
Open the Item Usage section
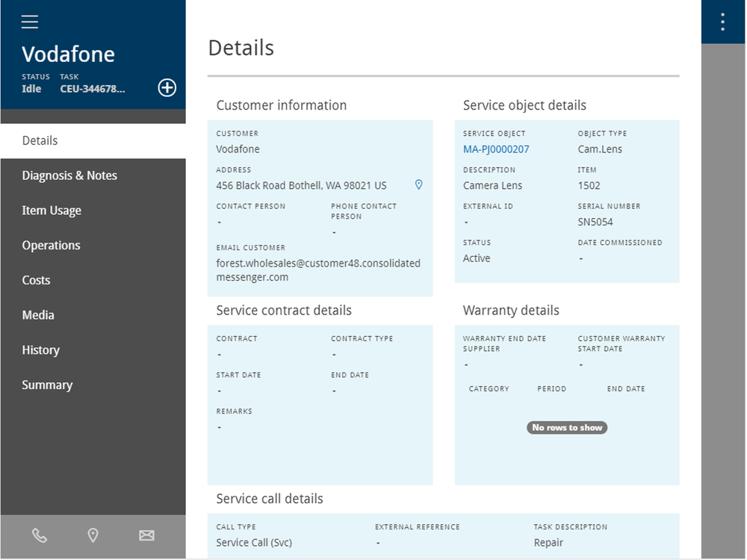[x=52, y=211]
